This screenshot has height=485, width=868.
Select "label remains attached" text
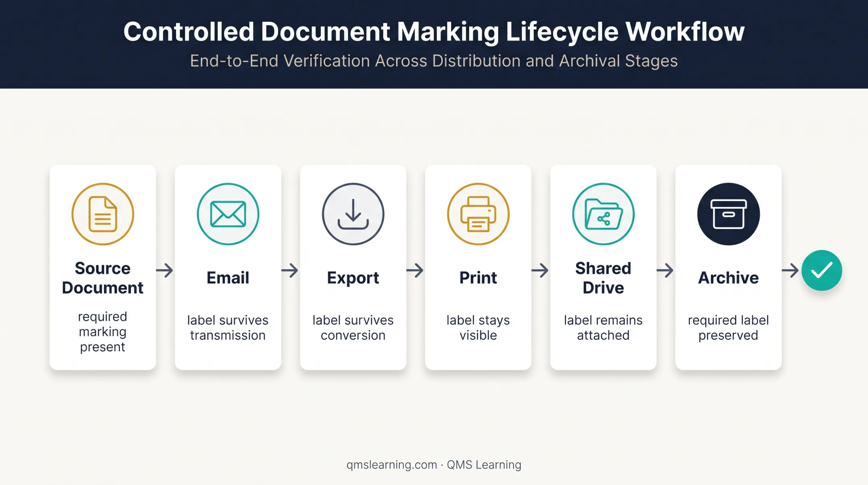point(603,328)
